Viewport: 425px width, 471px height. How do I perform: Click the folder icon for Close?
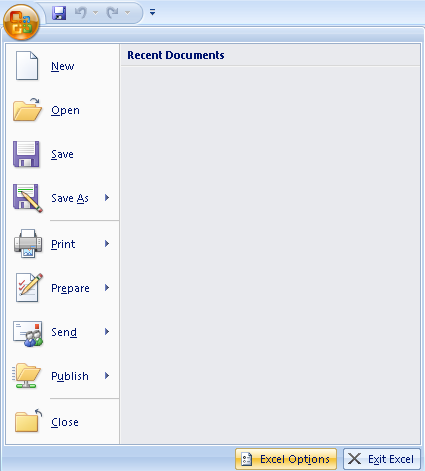[x=28, y=420]
